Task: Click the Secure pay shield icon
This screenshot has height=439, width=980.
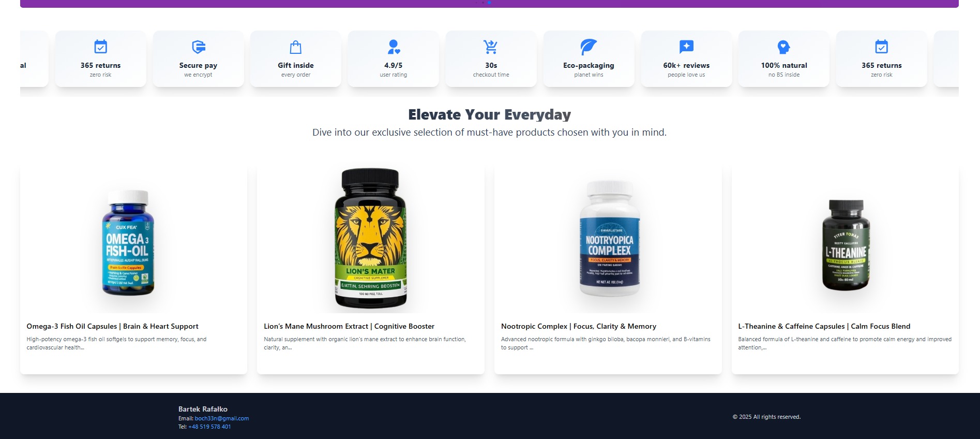Action: pyautogui.click(x=198, y=47)
